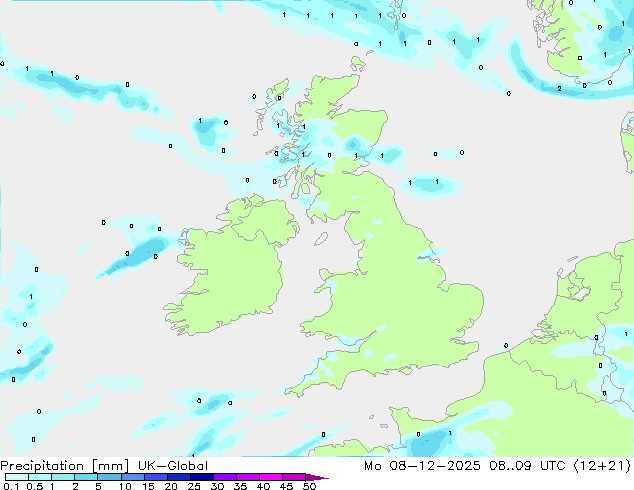Viewport: 634px width, 490px height.
Task: Select magenta swatch between 40 and 45
Action: 271,477
